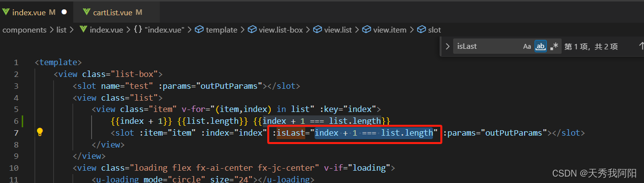Image resolution: width=644 pixels, height=183 pixels.
Task: Click the <template> tag on line 1
Action: (x=58, y=63)
